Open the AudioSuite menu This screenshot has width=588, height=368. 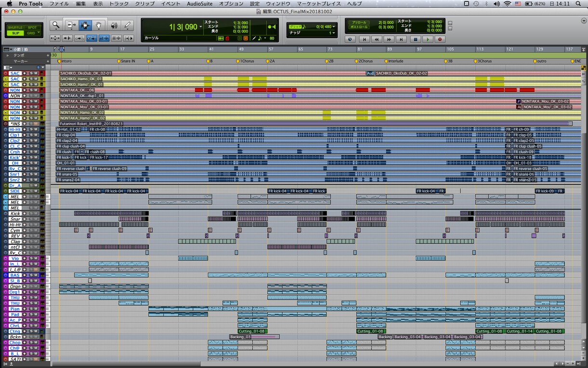coord(200,3)
